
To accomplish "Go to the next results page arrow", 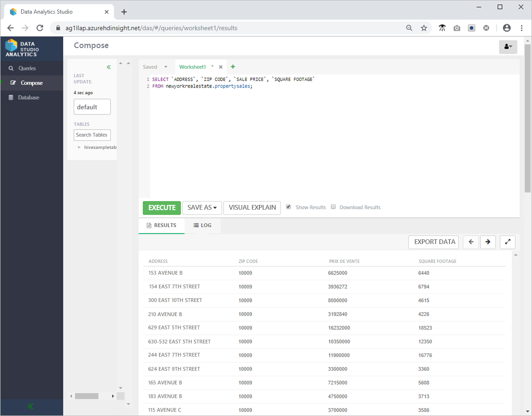I will tap(488, 242).
